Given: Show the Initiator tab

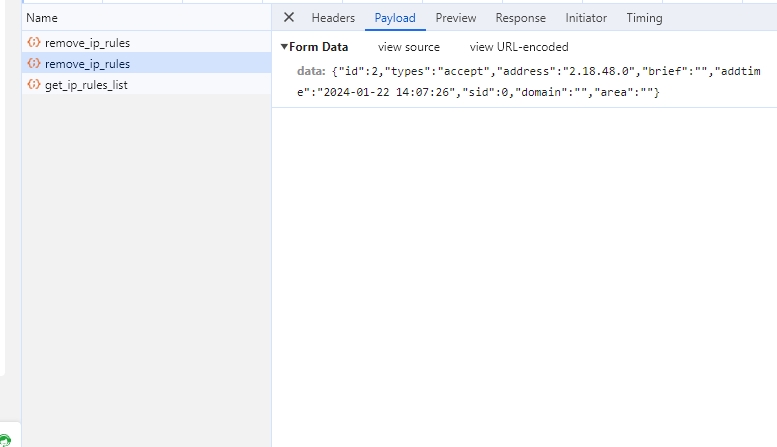Looking at the screenshot, I should 586,18.
